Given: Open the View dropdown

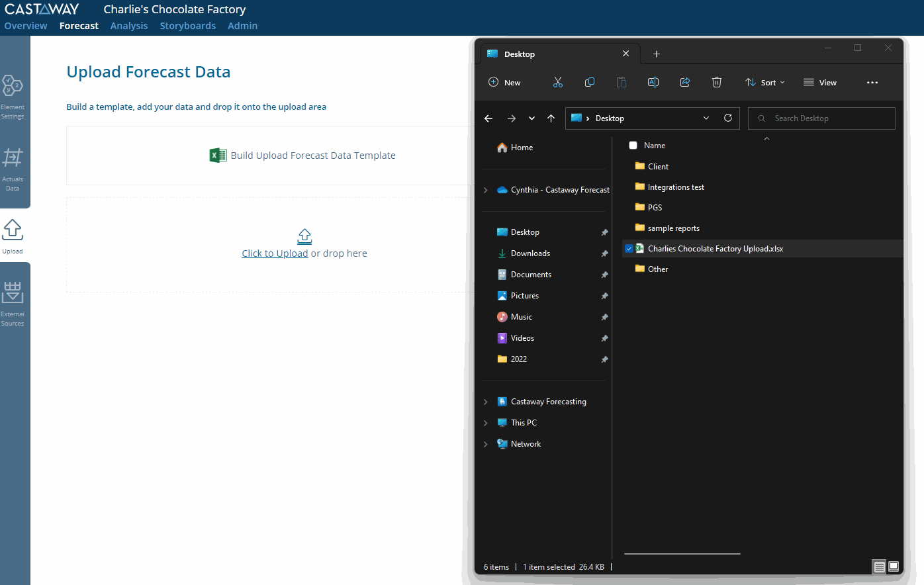Looking at the screenshot, I should 820,83.
